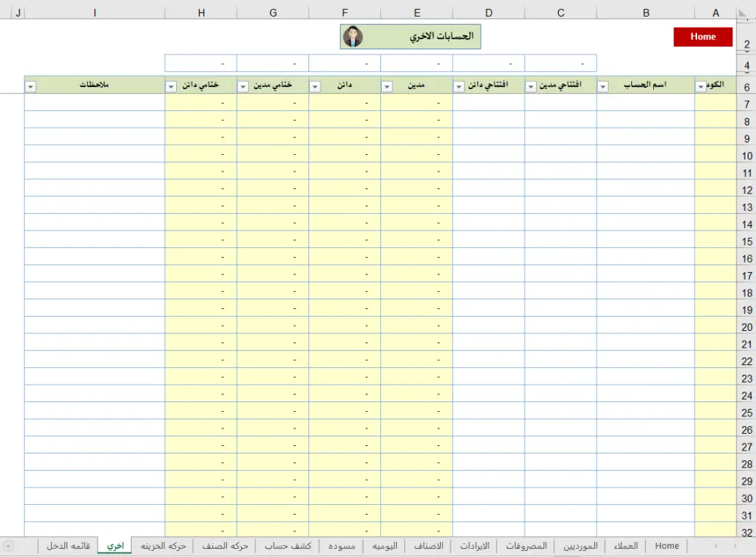This screenshot has height=557, width=756.
Task: Open the filter dropdown for مدين column
Action: [x=386, y=87]
